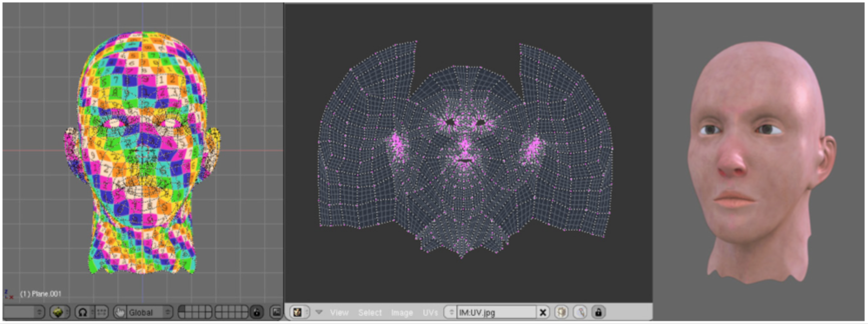The image size is (868, 324).
Task: Collapse UV header menus with triangle arrow
Action: coord(319,312)
